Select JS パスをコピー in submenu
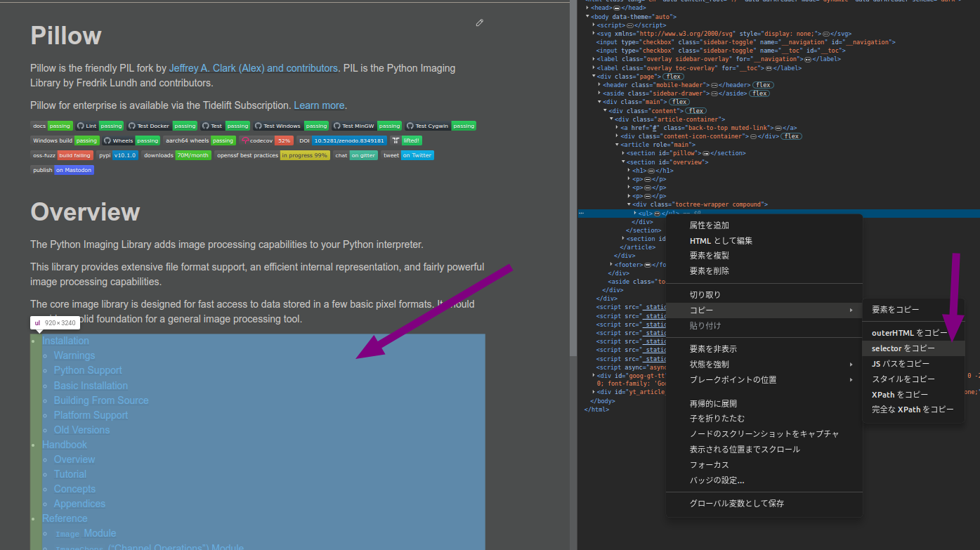The image size is (980, 550). [x=913, y=364]
